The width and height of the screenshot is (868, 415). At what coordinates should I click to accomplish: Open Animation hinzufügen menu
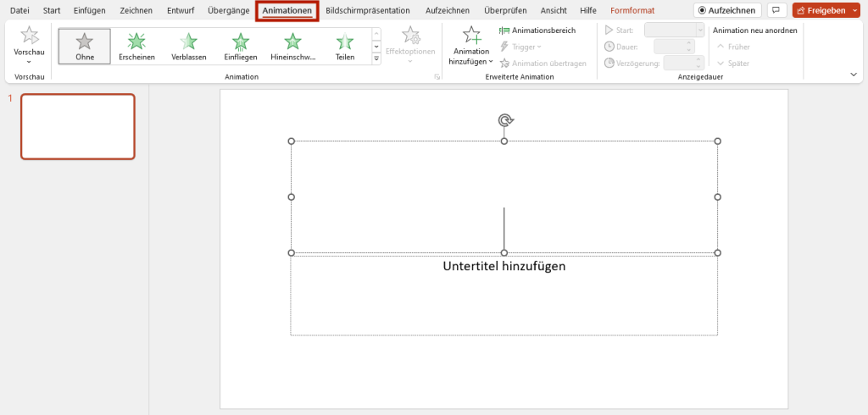coord(470,46)
